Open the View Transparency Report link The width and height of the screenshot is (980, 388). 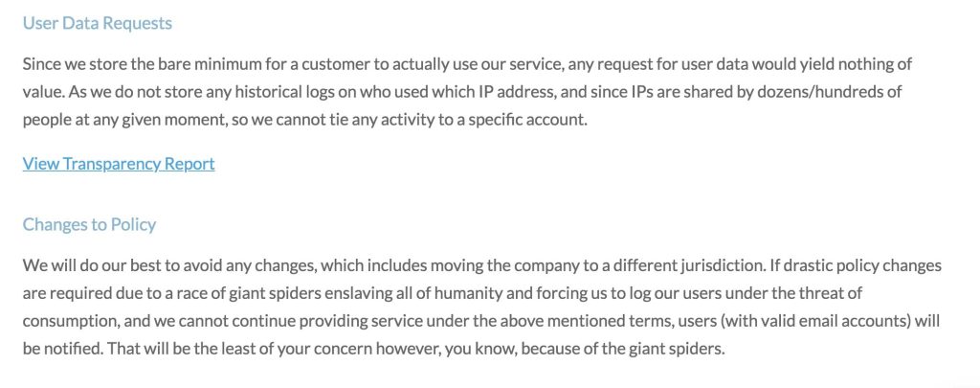tap(119, 164)
